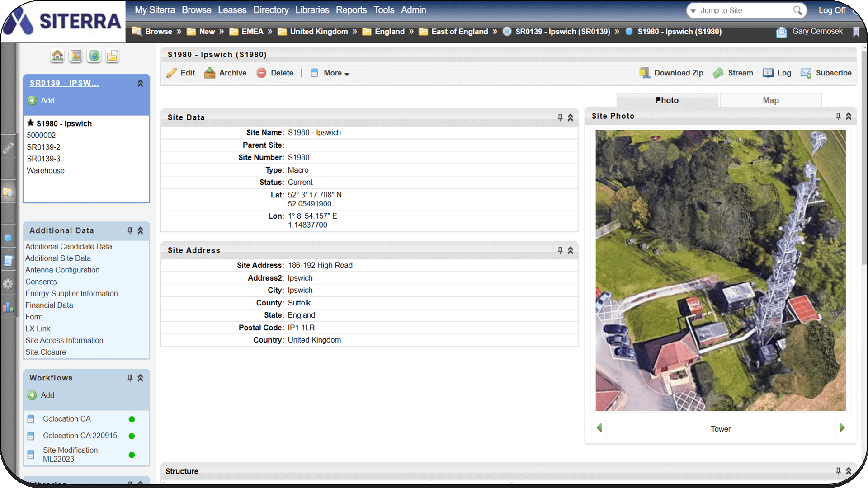Collapse the Additional Data panel

(141, 230)
